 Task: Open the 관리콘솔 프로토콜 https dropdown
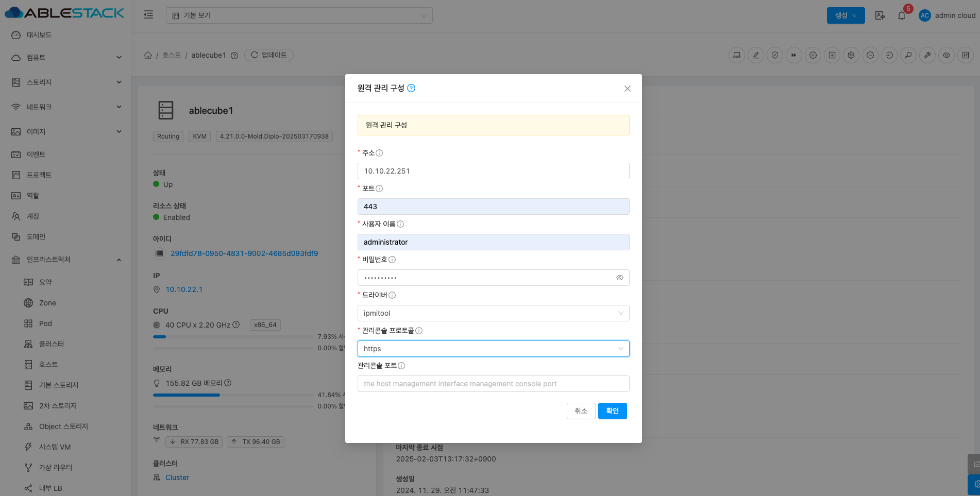point(493,349)
